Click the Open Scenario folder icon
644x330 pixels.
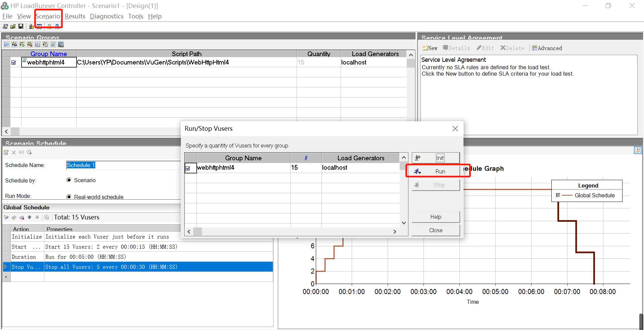(x=13, y=26)
